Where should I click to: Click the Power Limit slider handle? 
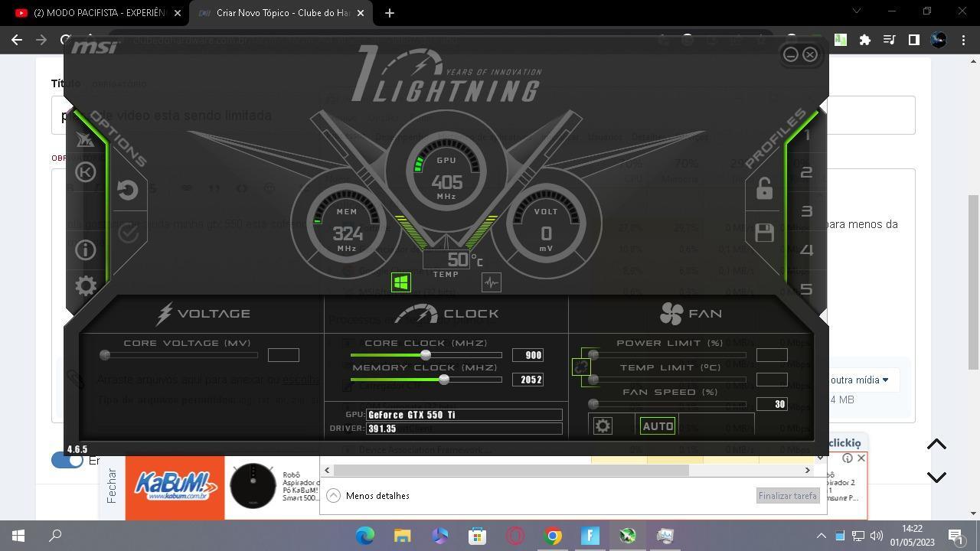click(593, 355)
